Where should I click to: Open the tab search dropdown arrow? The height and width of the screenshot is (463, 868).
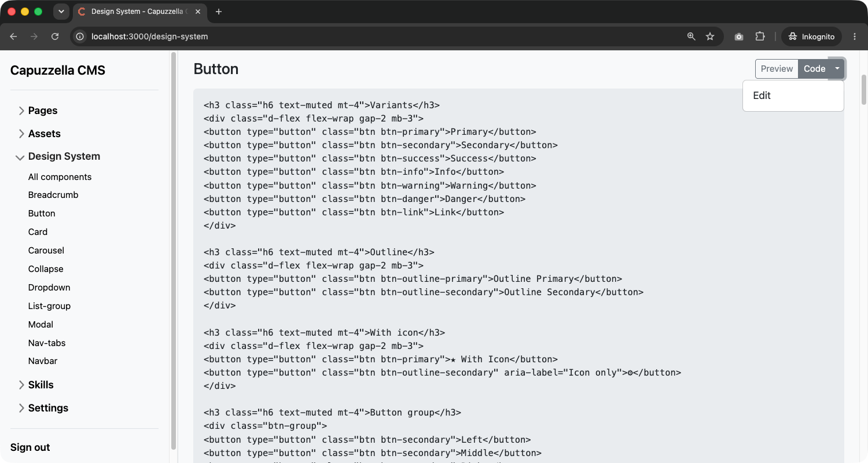coord(61,12)
